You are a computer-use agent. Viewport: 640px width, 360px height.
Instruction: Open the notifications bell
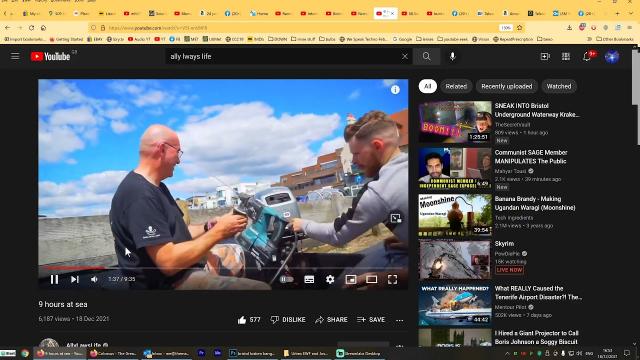click(587, 56)
